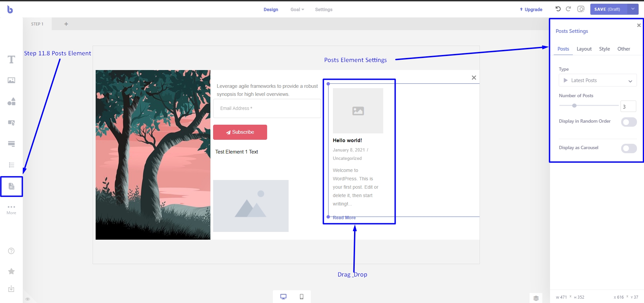Viewport: 644px width, 303px height.
Task: Follow the Read More link
Action: tap(344, 218)
